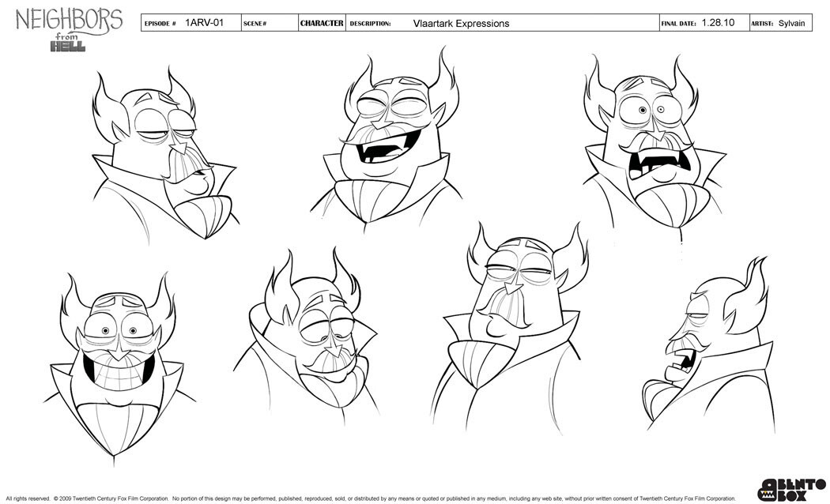Click the EPISODE # field showing 1ARV-01
This screenshot has width=830, height=504.
(205, 23)
